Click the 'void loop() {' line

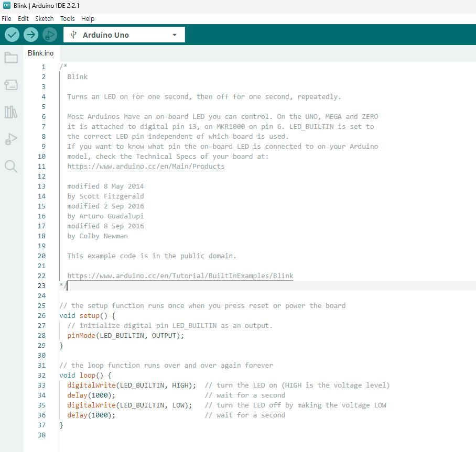(x=85, y=376)
